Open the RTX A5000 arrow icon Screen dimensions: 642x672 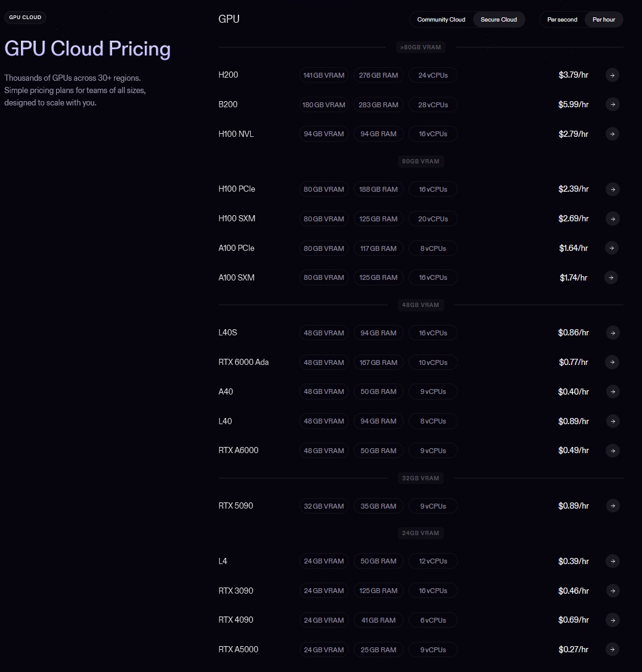612,649
